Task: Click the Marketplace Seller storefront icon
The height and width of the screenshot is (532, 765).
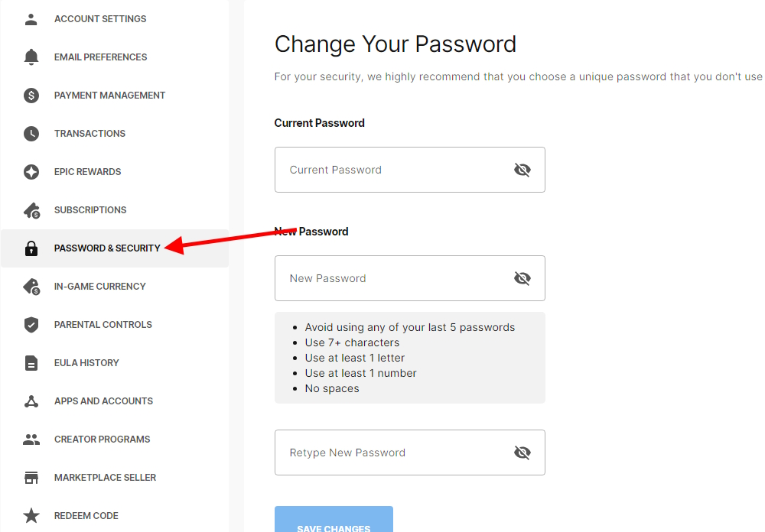Action: tap(31, 477)
